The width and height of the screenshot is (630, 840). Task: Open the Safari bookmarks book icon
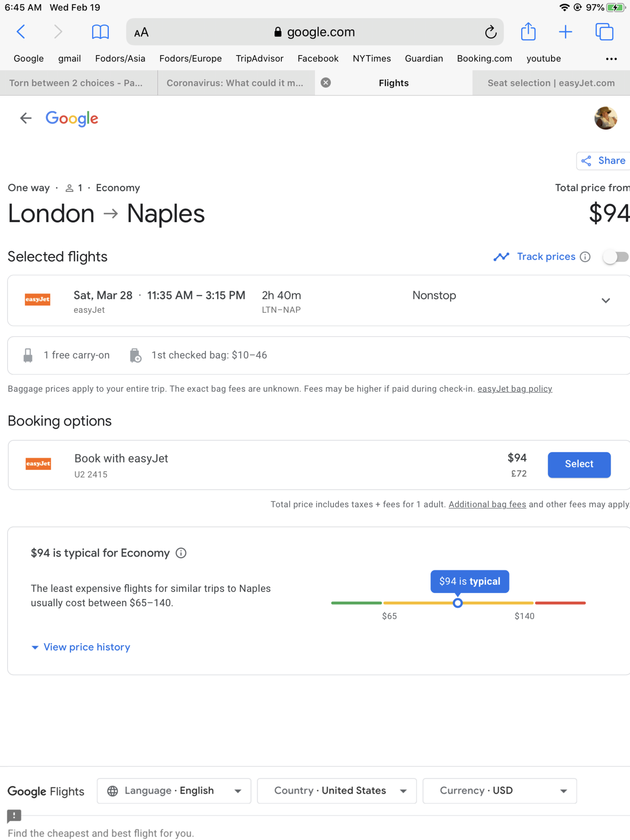pos(100,31)
